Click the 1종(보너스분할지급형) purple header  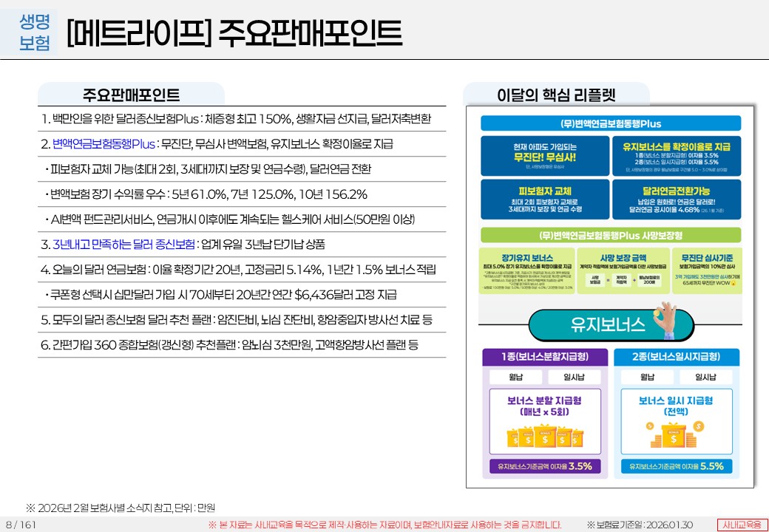[x=544, y=357]
